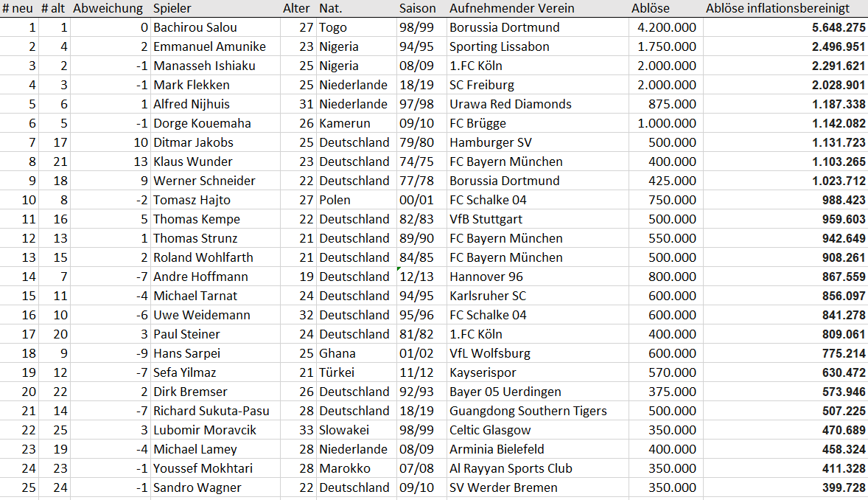Click the Saison cell showing 12/13
Screen dimensions: 868x500
tap(421, 277)
